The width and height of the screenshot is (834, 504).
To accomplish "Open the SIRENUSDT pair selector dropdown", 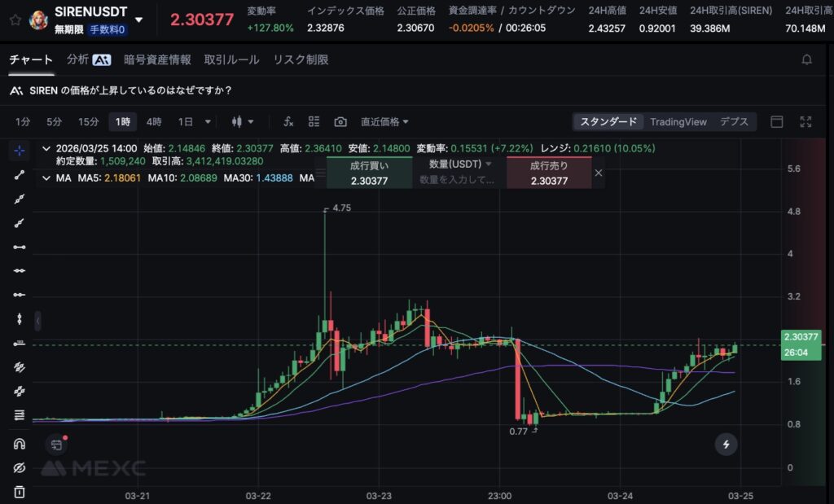I will click(139, 20).
